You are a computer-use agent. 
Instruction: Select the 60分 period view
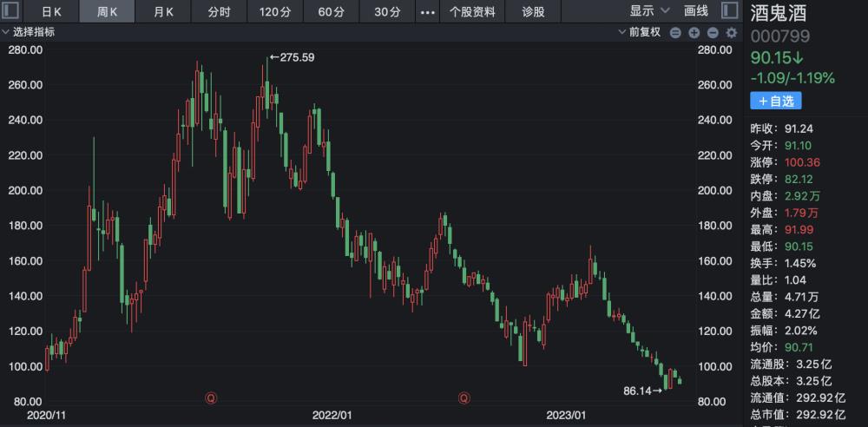pos(331,11)
